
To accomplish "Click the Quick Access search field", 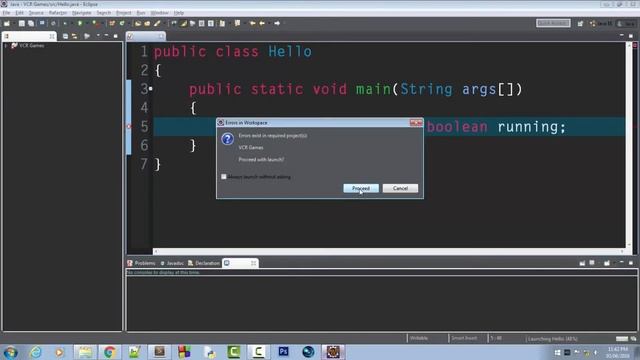I will tap(553, 23).
